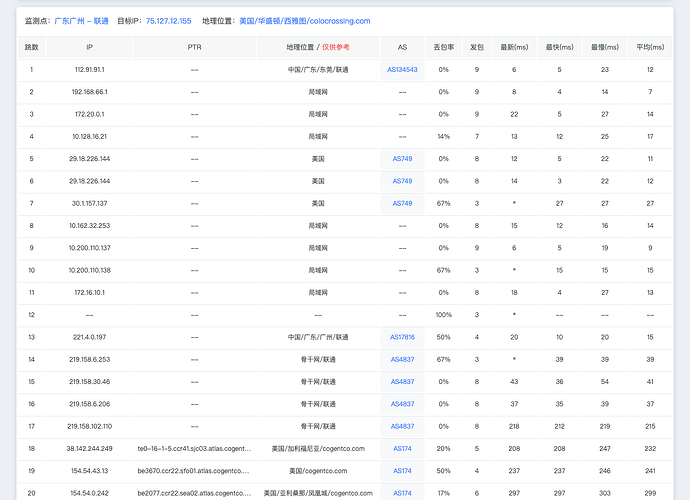Click IP cell 10.200.110.138
This screenshot has width=690, height=500.
[x=89, y=270]
